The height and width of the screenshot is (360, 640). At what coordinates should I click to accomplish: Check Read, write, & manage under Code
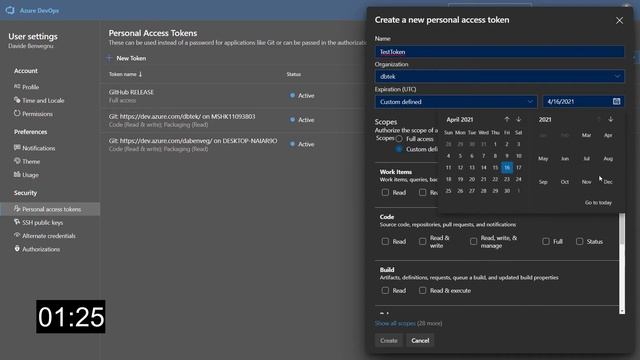coord(473,241)
